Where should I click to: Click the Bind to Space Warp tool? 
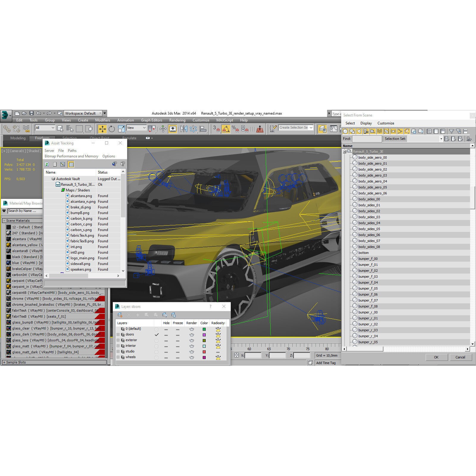point(26,129)
